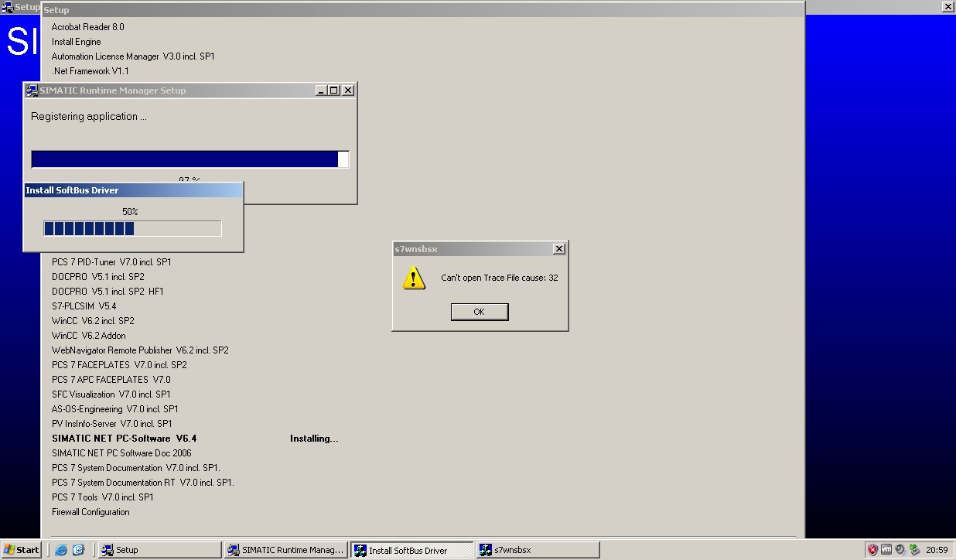Maximize the SIMATIC Runtime Manager Setup window
956x560 pixels.
click(333, 90)
